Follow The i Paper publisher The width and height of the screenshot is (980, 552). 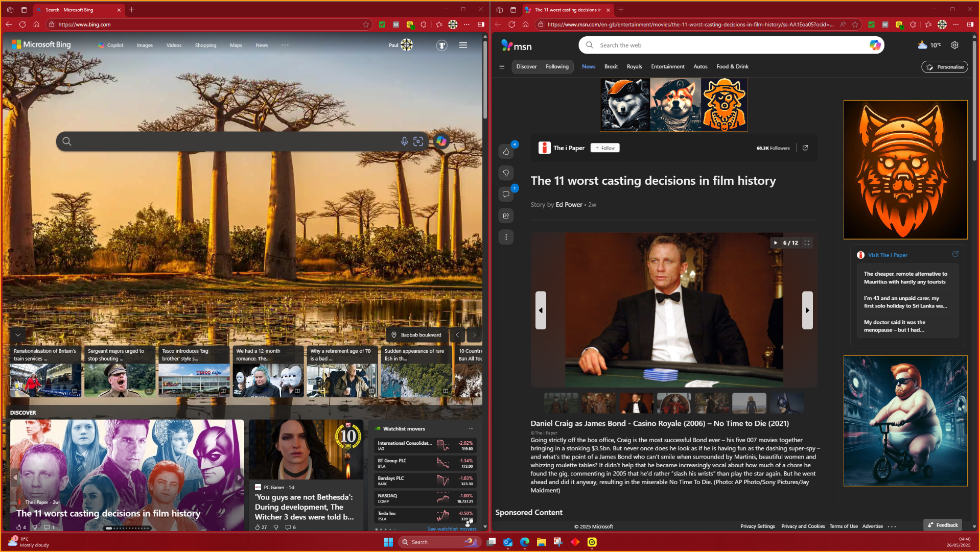(x=605, y=148)
